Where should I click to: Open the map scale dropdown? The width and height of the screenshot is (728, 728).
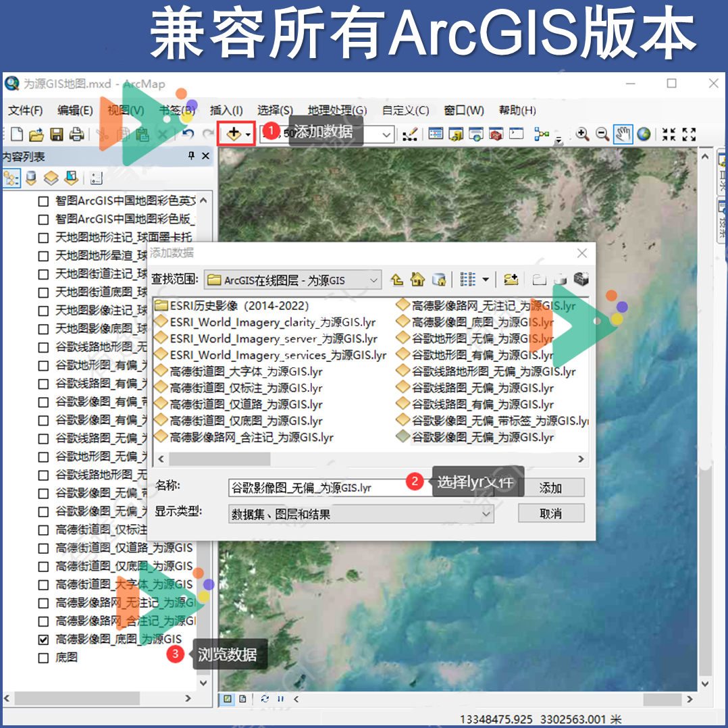click(386, 134)
